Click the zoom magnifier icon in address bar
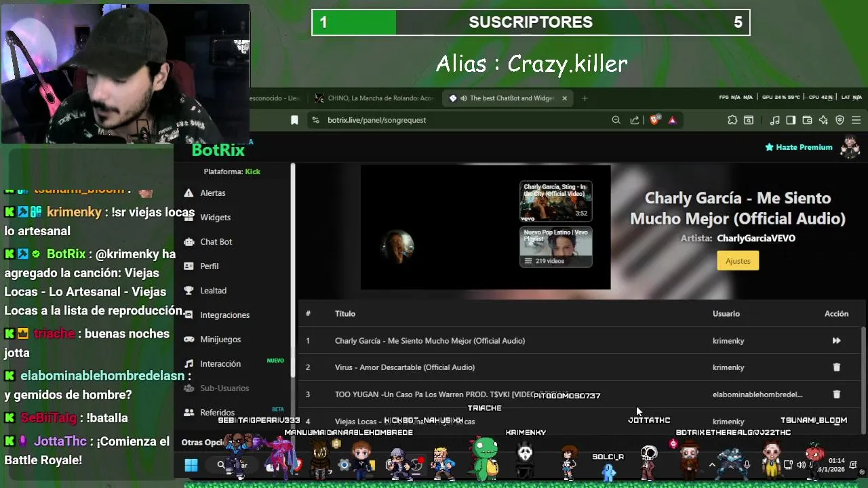The image size is (868, 488). click(616, 120)
